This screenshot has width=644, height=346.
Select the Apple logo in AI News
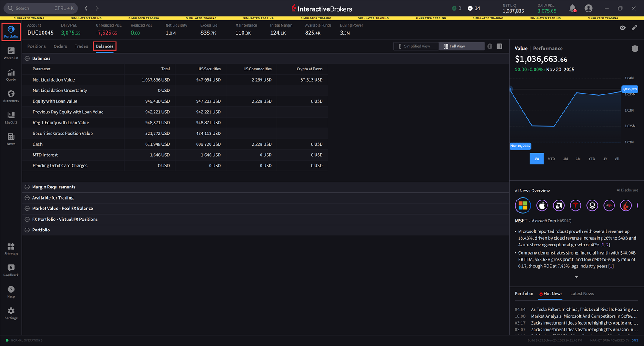[x=542, y=206]
